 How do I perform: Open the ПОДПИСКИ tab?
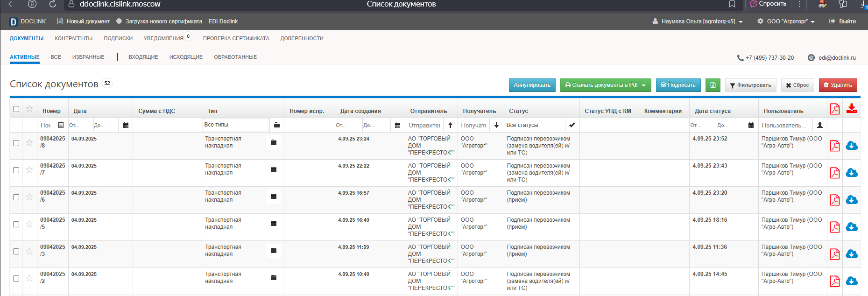point(118,38)
